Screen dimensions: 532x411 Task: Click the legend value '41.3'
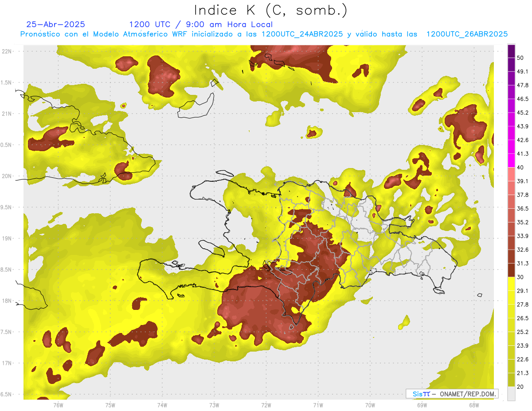tap(522, 154)
